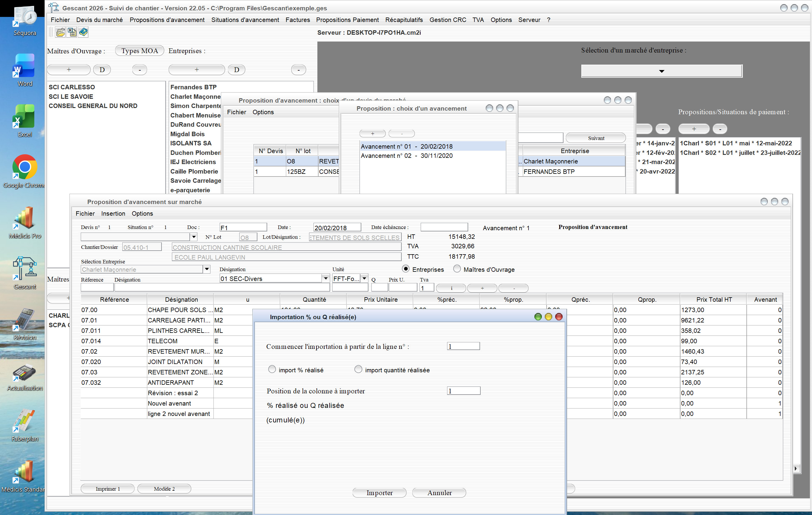This screenshot has width=812, height=515.
Task: Open file using the folder toolbar icon
Action: 61,32
